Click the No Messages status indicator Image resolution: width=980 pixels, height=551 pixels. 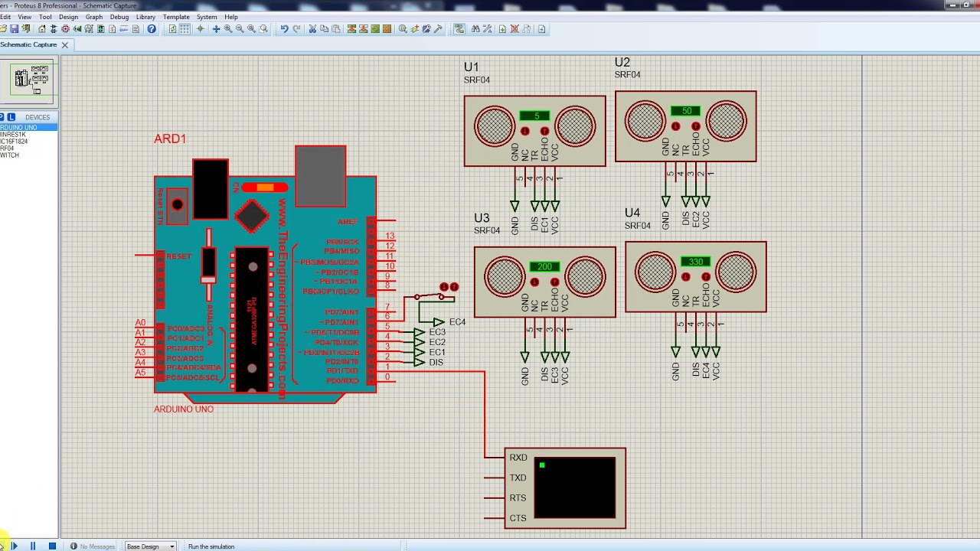pos(92,546)
